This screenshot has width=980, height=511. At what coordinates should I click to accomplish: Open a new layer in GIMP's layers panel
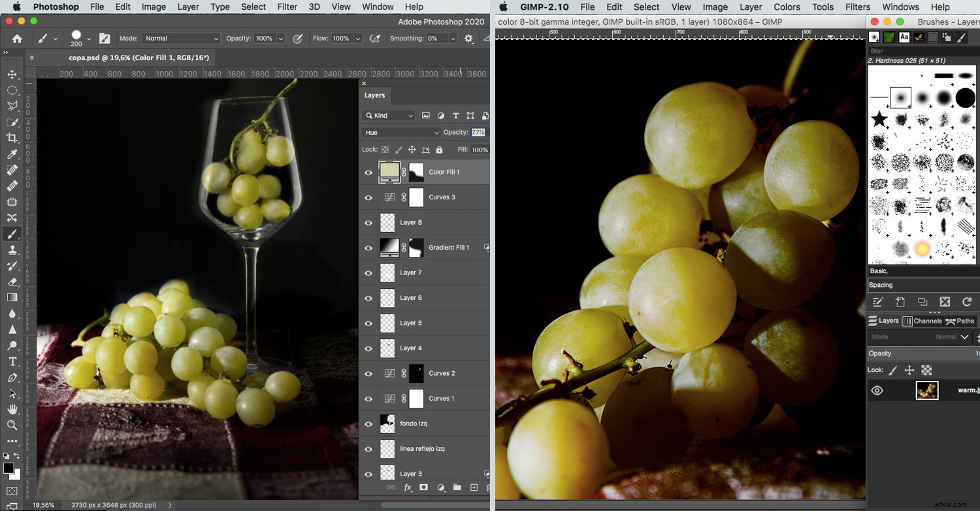901,302
